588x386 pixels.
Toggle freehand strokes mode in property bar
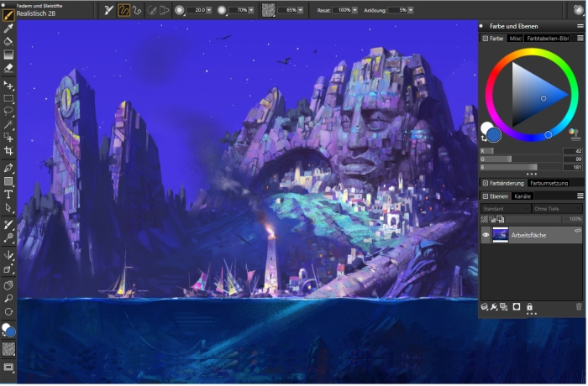click(123, 10)
